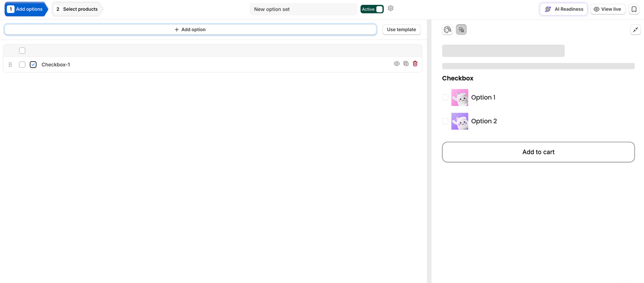
Task: Activate the click-select cursor tool in preview
Action: tap(462, 30)
